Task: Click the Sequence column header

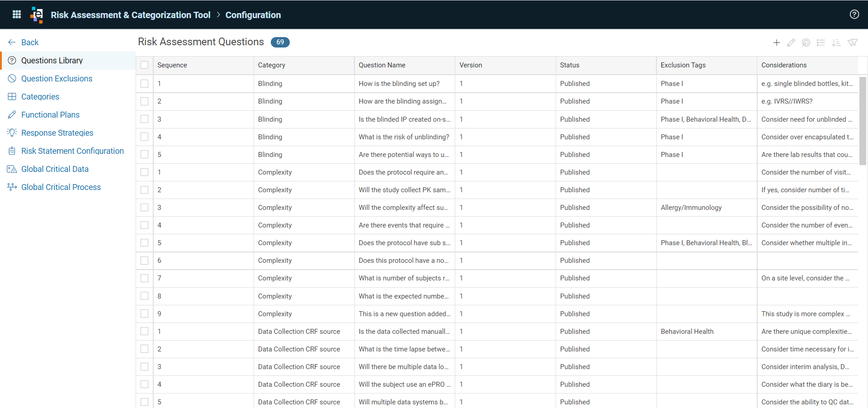Action: [172, 65]
